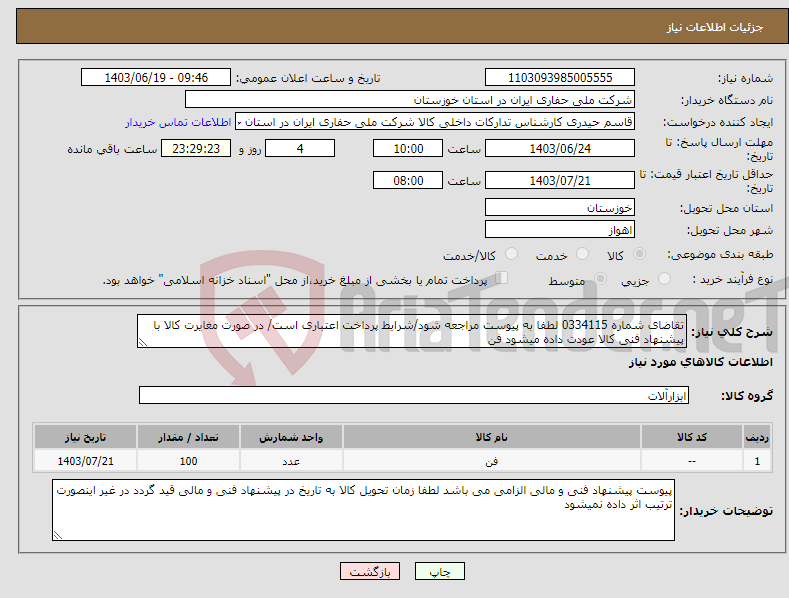Click the جزئیات اطلاعات نیاز header title
This screenshot has height=598, width=789.
point(715,27)
